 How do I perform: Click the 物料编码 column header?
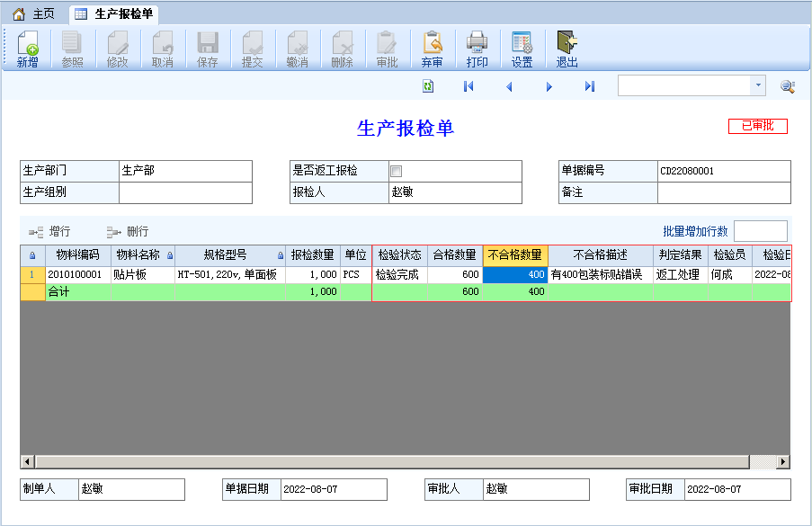point(77,255)
